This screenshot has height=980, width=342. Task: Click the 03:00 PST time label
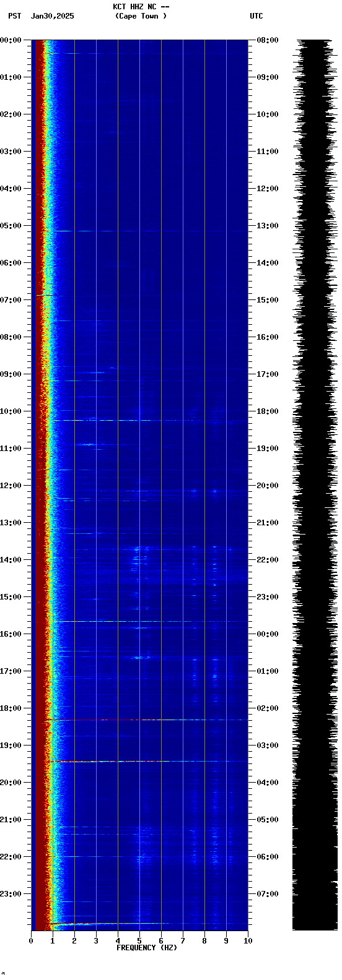11,152
